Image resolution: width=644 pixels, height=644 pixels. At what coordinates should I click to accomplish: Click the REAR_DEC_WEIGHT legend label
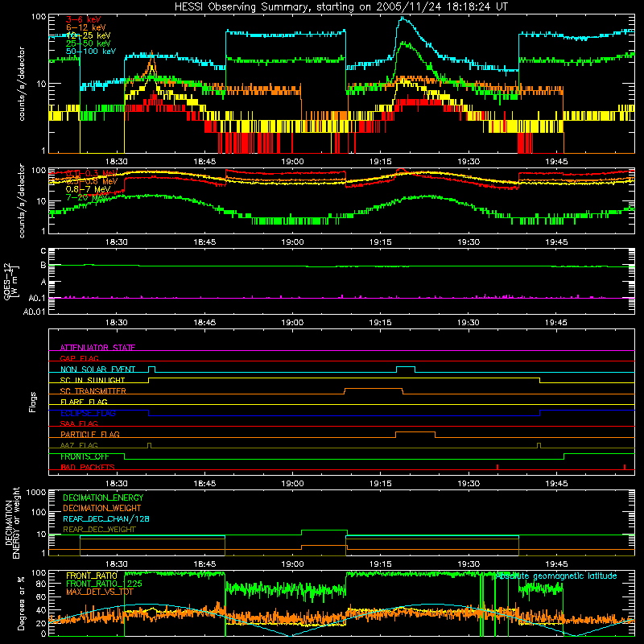(99, 530)
